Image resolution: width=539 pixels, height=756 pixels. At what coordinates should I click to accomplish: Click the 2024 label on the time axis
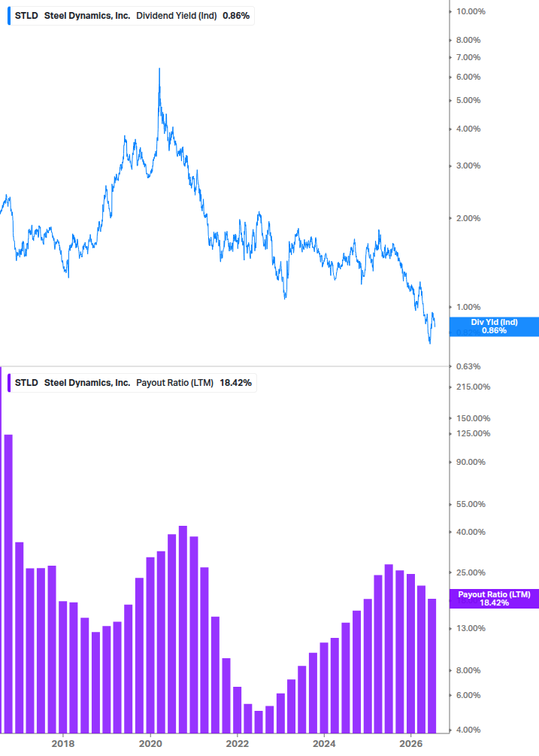(x=325, y=743)
